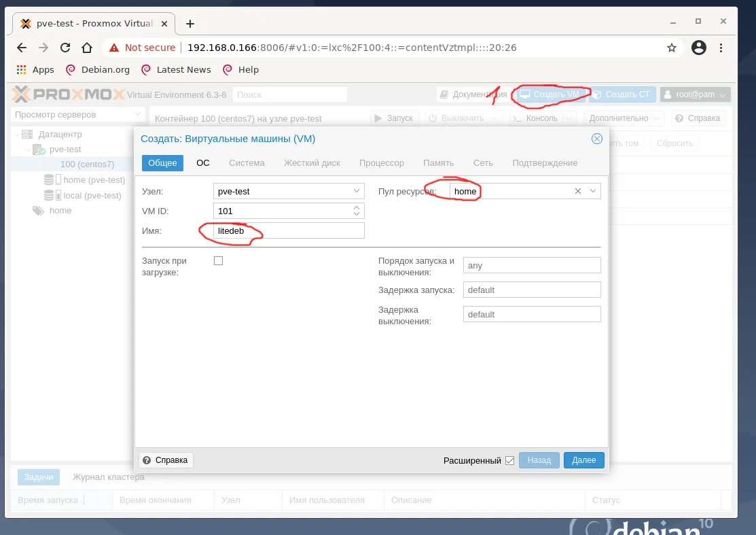Switch to the Жесткий диск tab
Viewport: 756px width, 535px height.
coord(312,163)
